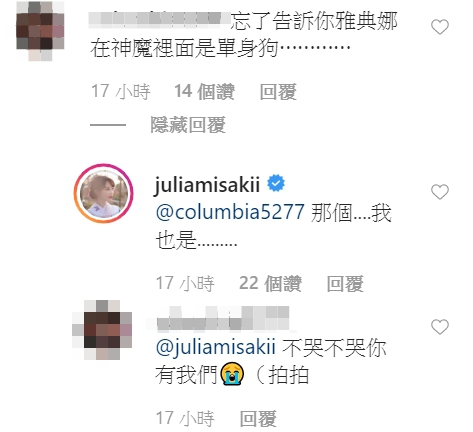Open juliamisakii's profile picture story ring
This screenshot has height=432, width=473.
coord(104,193)
